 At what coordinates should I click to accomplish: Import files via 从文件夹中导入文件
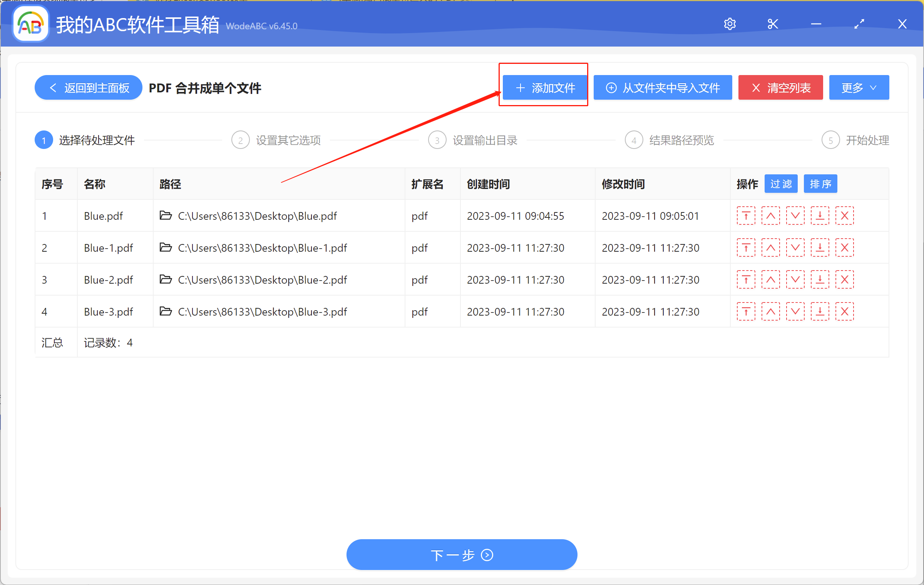tap(662, 87)
